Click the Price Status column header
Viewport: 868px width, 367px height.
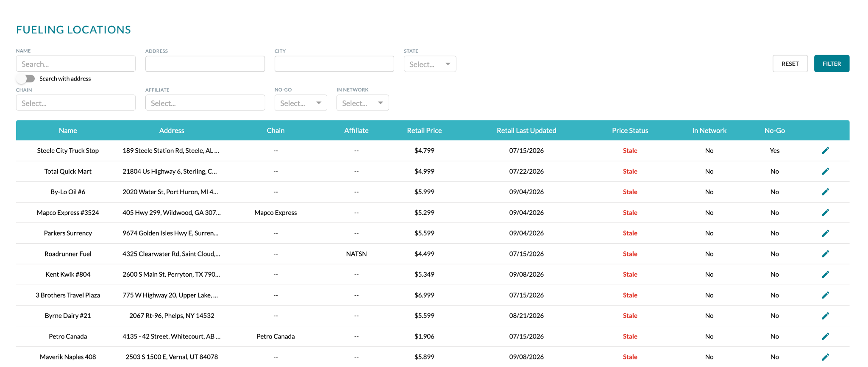[x=630, y=131]
